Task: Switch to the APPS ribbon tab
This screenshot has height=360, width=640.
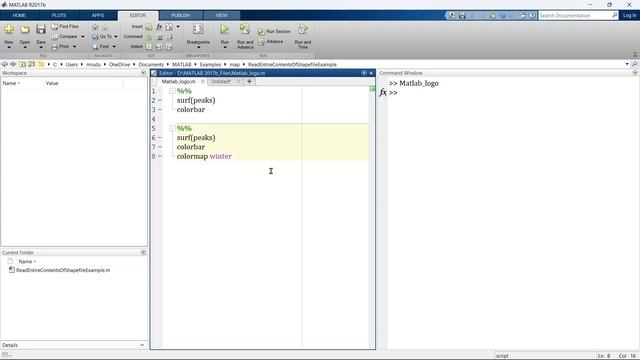Action: [98, 16]
